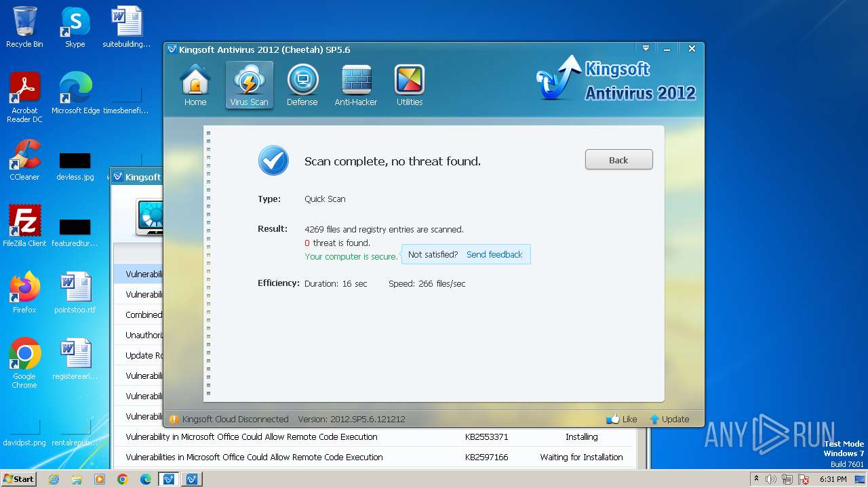Open pointstoo.rtf file on desktop
The image size is (868, 488).
click(x=75, y=293)
